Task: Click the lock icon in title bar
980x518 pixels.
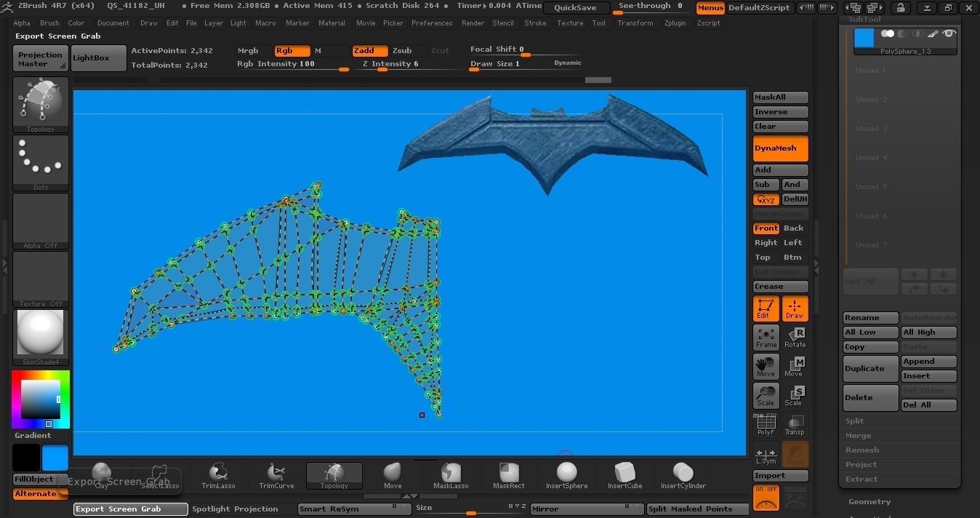Action: click(x=900, y=8)
